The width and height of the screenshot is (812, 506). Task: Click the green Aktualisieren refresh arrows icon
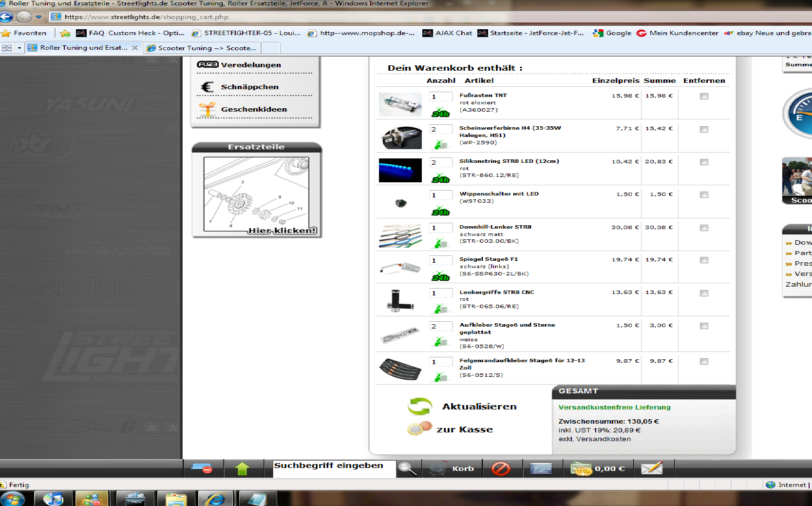click(419, 406)
